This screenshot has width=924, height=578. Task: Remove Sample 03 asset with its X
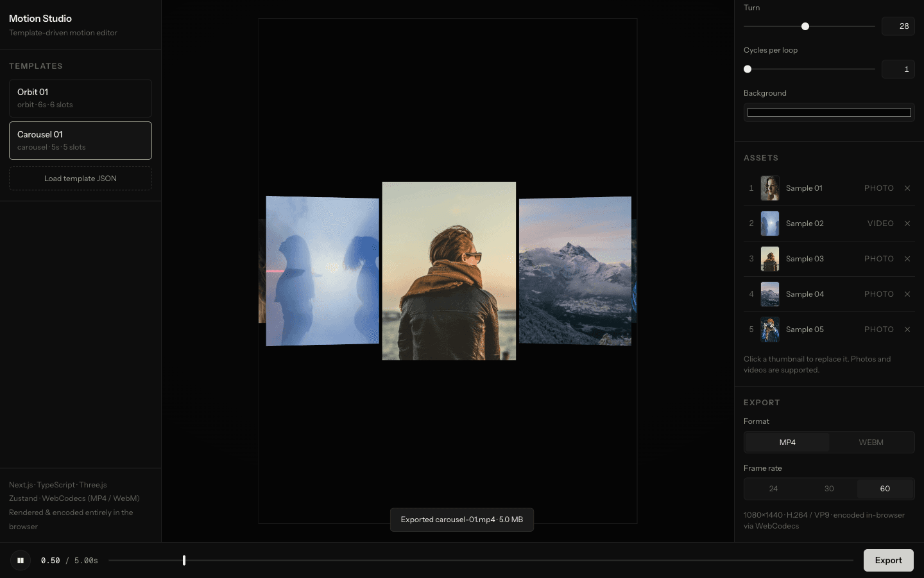coord(907,259)
